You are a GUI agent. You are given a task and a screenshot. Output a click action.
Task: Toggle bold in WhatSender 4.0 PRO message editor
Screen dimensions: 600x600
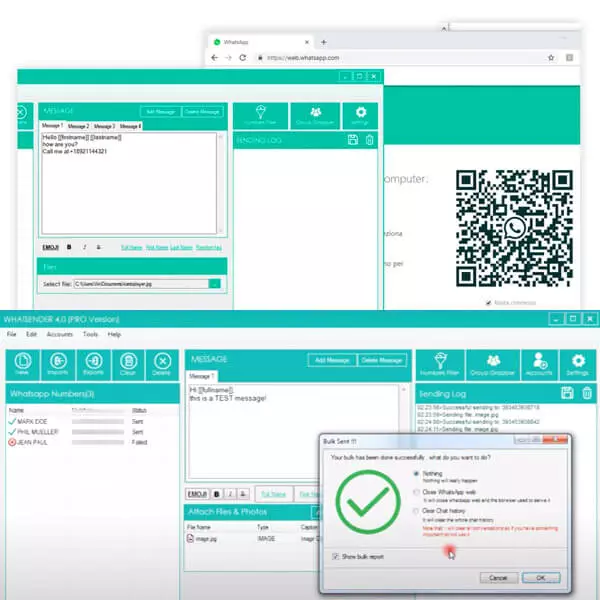pyautogui.click(x=217, y=494)
